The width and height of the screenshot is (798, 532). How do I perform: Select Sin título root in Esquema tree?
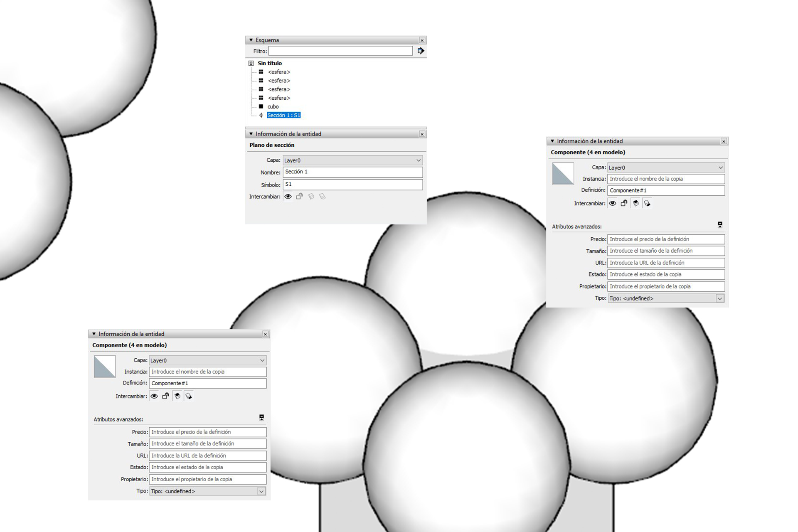pyautogui.click(x=270, y=63)
